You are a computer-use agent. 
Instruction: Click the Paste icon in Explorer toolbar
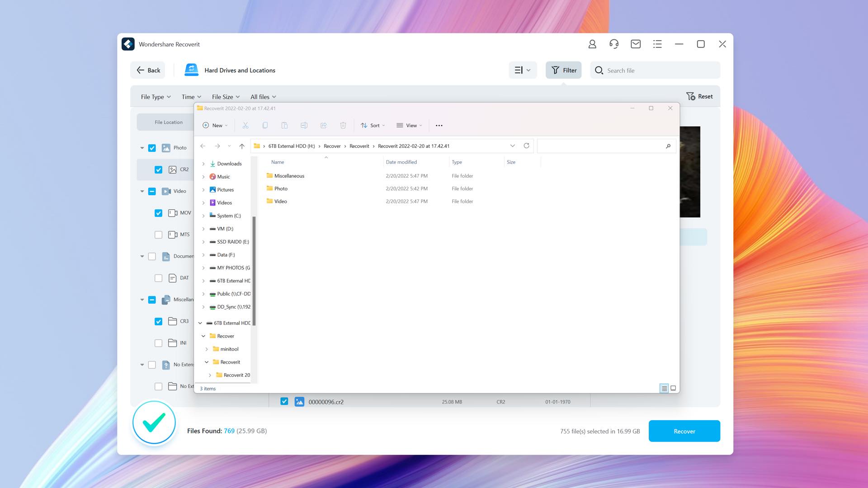284,125
